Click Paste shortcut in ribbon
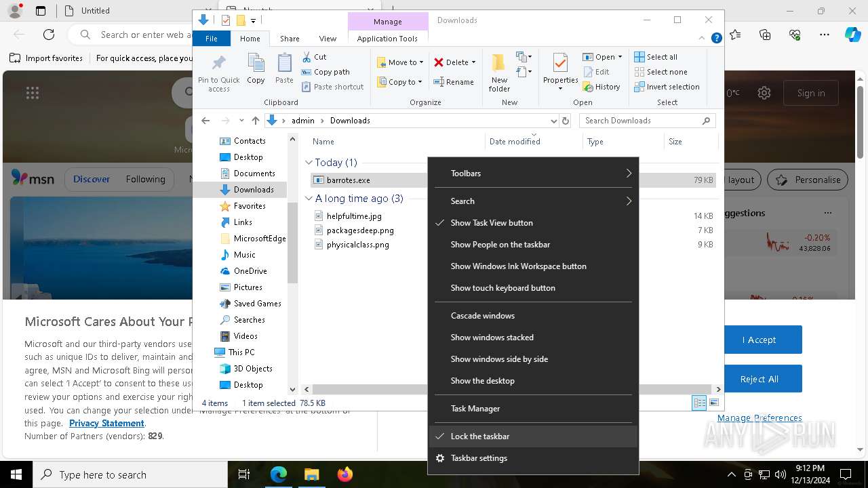The width and height of the screenshot is (868, 488). tap(332, 87)
